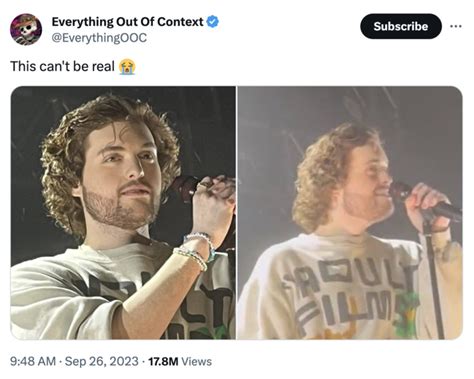Click the ADULT FILM shirt text in right photo

pyautogui.click(x=350, y=293)
